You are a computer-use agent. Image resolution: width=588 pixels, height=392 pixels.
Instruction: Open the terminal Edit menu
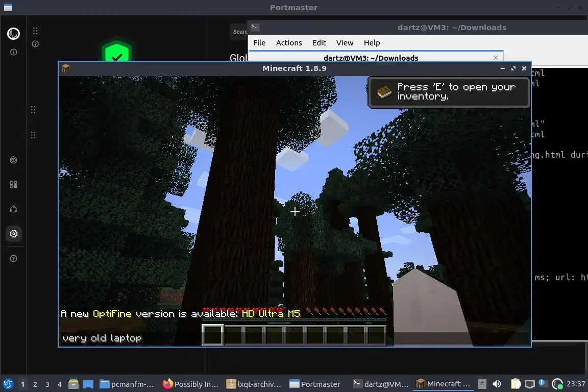pos(318,43)
